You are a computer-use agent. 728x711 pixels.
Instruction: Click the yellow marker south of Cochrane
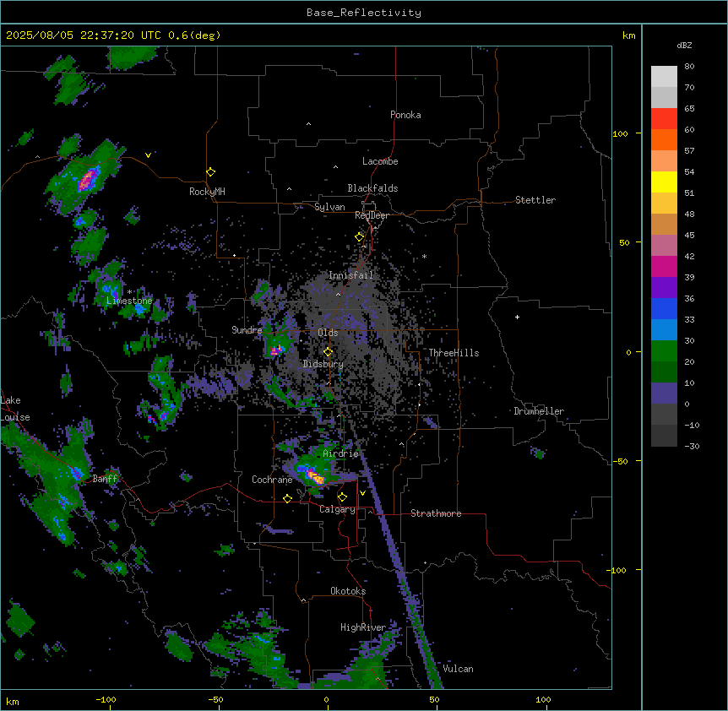pos(287,498)
